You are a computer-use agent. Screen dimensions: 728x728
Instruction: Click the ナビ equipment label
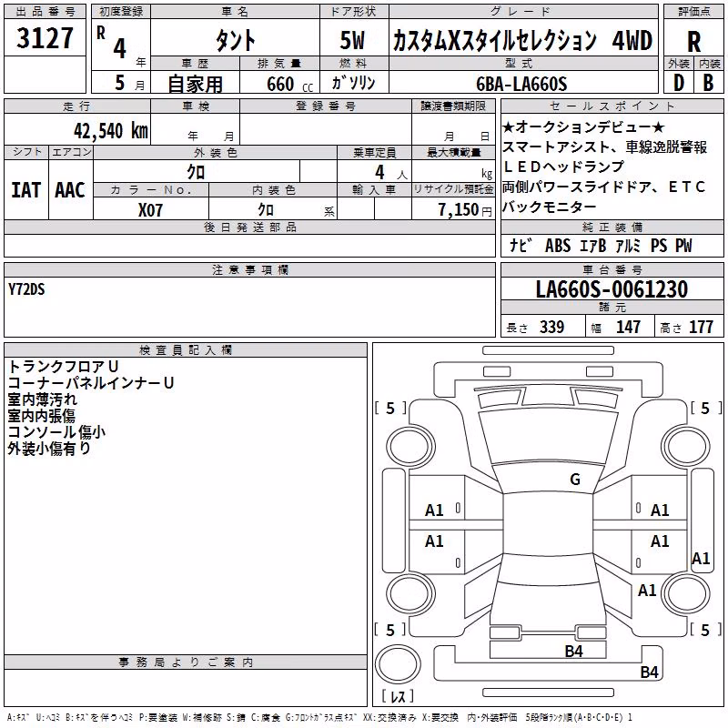(x=521, y=245)
